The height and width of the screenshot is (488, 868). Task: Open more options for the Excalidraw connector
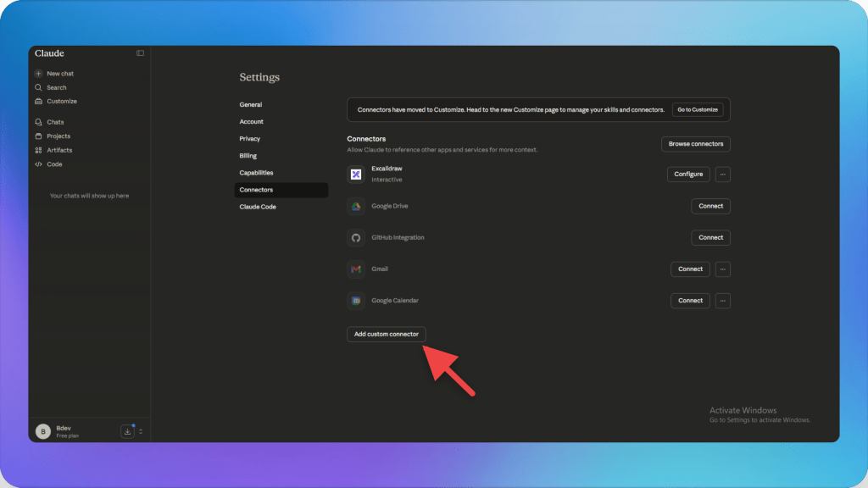[x=722, y=174]
